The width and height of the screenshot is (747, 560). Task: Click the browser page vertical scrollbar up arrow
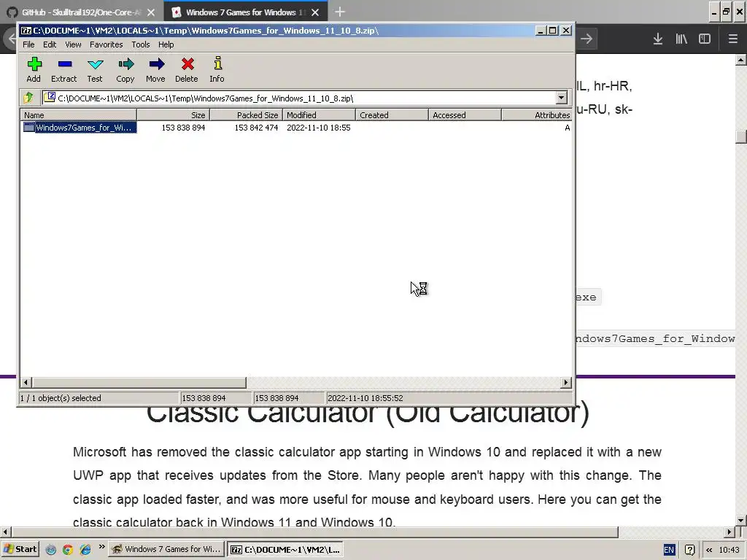(741, 60)
